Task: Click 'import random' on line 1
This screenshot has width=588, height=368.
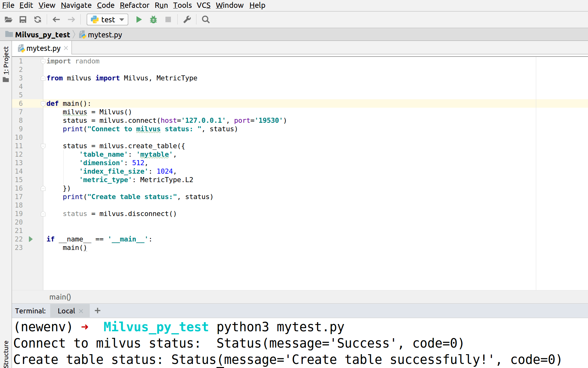Action: click(x=73, y=61)
